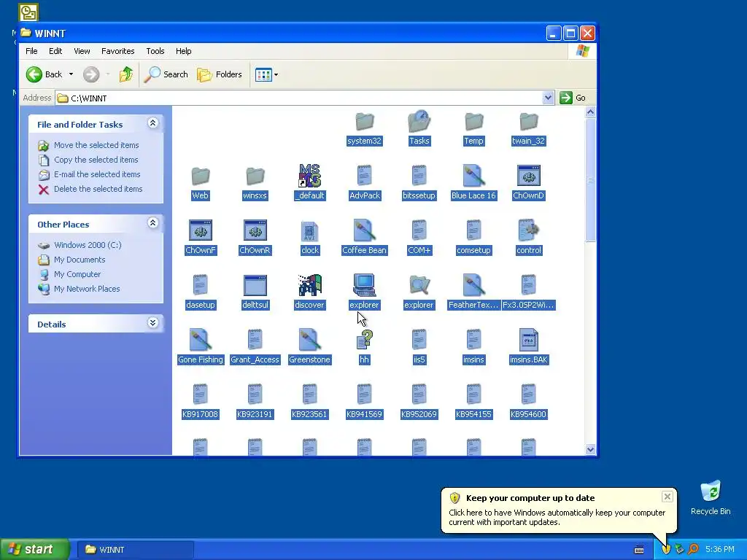Click the scroll down arrow
This screenshot has height=560, width=747.
point(590,449)
